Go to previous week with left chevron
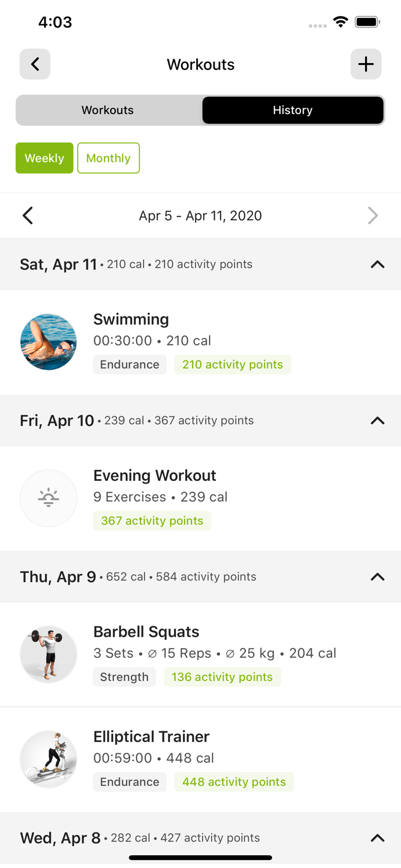401x868 pixels. coord(27,215)
